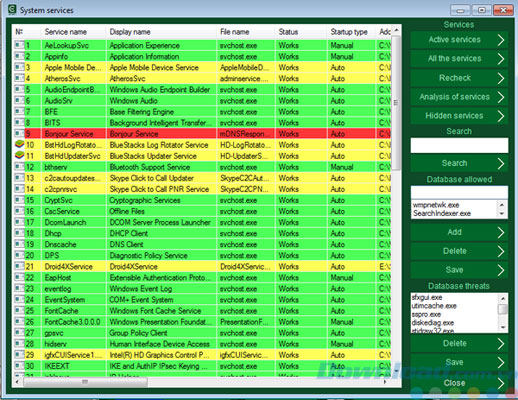The height and width of the screenshot is (400, 518).
Task: Click the icon of red Bonjour Service row
Action: [x=19, y=133]
